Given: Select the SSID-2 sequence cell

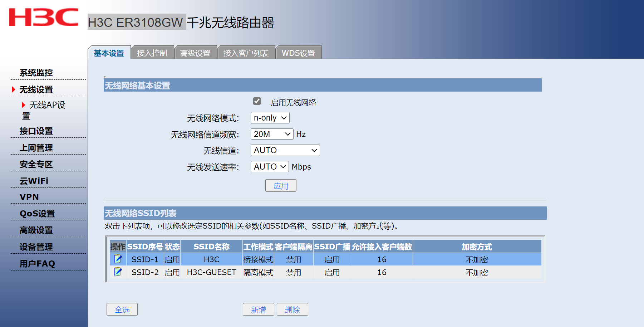Looking at the screenshot, I should click(x=145, y=272).
